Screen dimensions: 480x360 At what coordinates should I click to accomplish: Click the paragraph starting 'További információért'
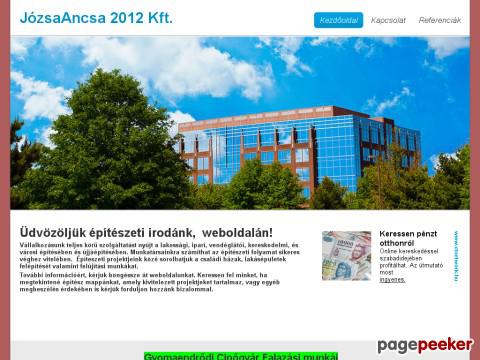[x=150, y=282]
